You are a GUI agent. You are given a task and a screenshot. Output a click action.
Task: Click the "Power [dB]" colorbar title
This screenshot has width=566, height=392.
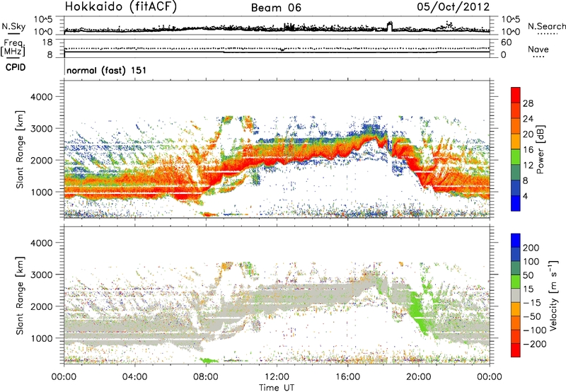(x=540, y=149)
